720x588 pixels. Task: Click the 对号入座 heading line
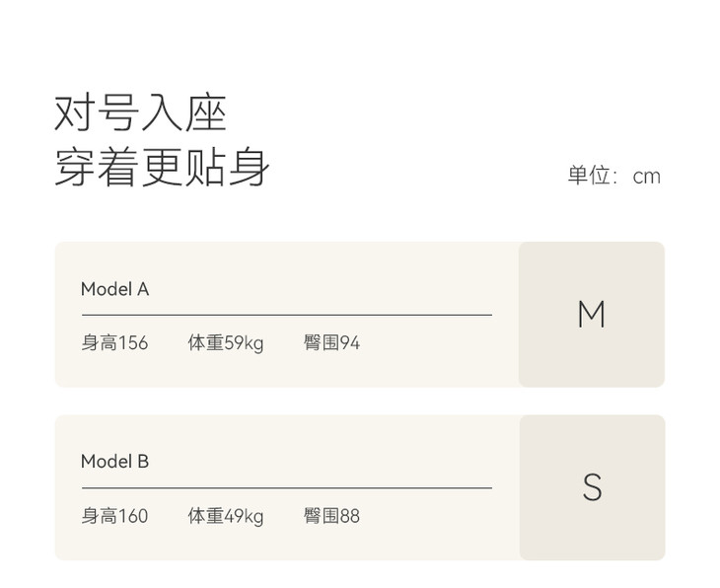coord(140,113)
